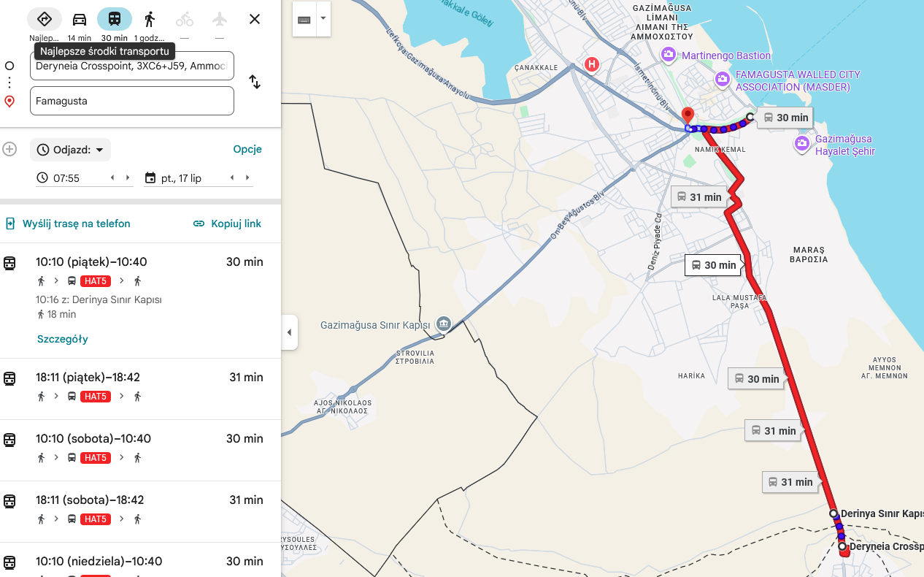Screen dimensions: 924x577
Task: Click the 10:16 z: Derinya Sınır Kapısı text
Action: pyautogui.click(x=99, y=299)
